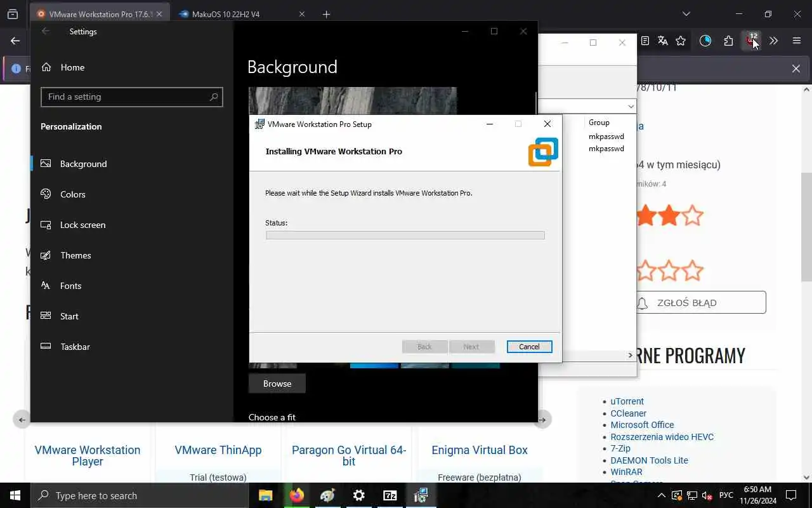Open Lock screen settings page
Viewport: 812px width, 508px height.
point(82,225)
